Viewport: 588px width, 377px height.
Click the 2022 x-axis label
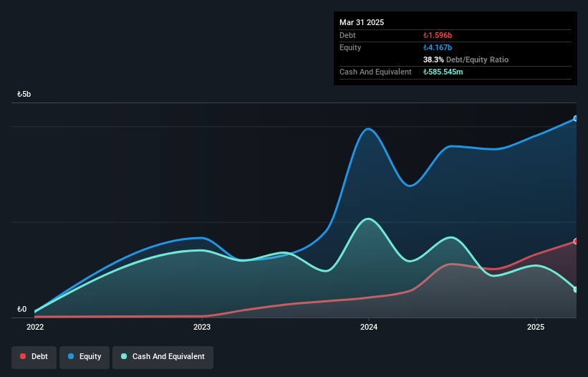[x=35, y=327]
